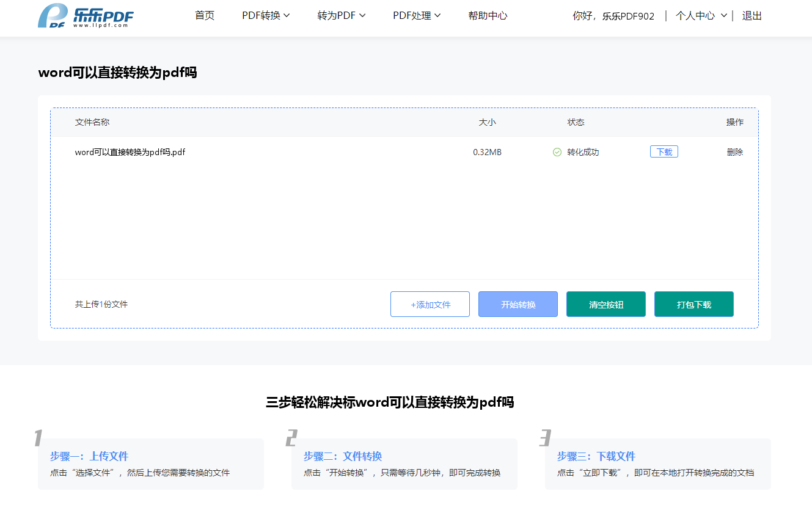The height and width of the screenshot is (516, 812).
Task: Click the 操作 column header
Action: 735,122
